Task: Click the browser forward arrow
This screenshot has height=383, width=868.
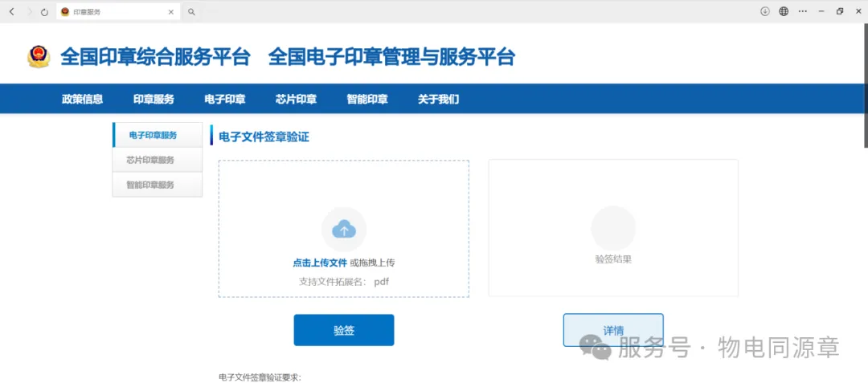Action: (x=29, y=11)
